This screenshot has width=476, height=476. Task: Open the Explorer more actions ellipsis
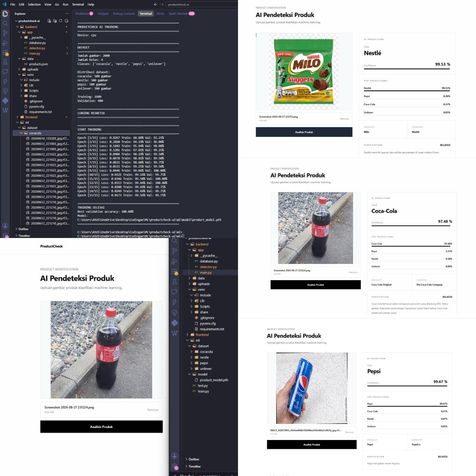tap(67, 14)
